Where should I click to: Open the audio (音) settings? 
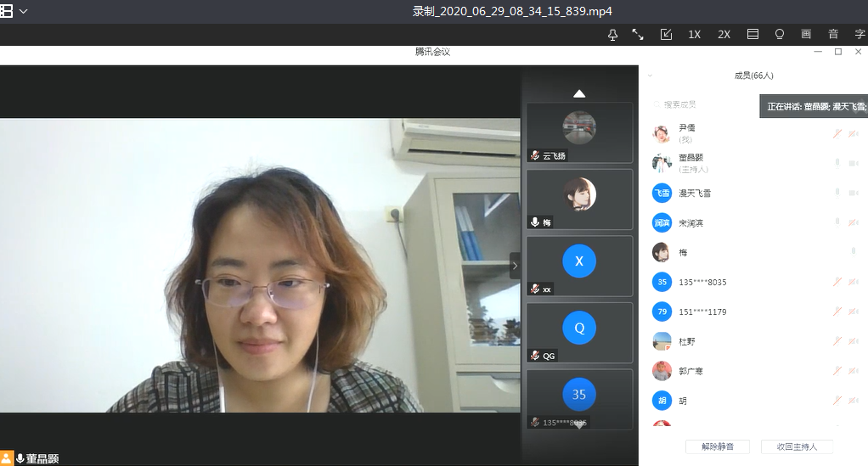pos(833,35)
